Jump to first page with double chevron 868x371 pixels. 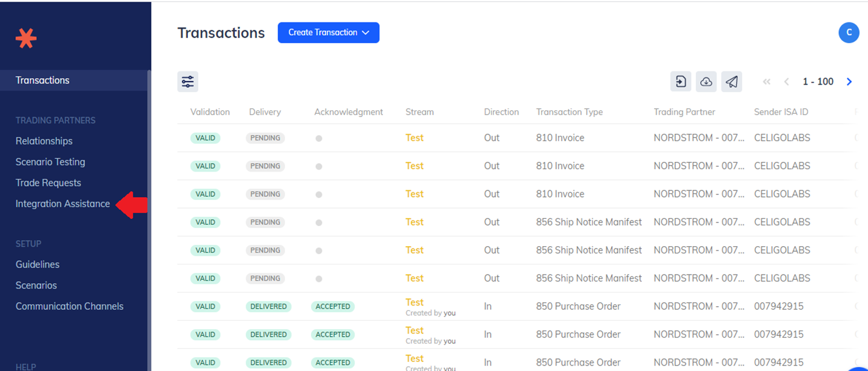(767, 82)
